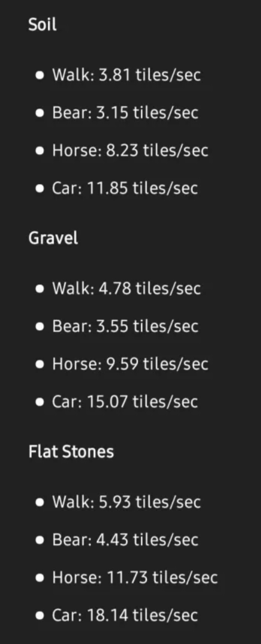Viewport: 261px width, 644px height.
Task: Click the bullet beside Bear 3.55
Action: (x=40, y=326)
